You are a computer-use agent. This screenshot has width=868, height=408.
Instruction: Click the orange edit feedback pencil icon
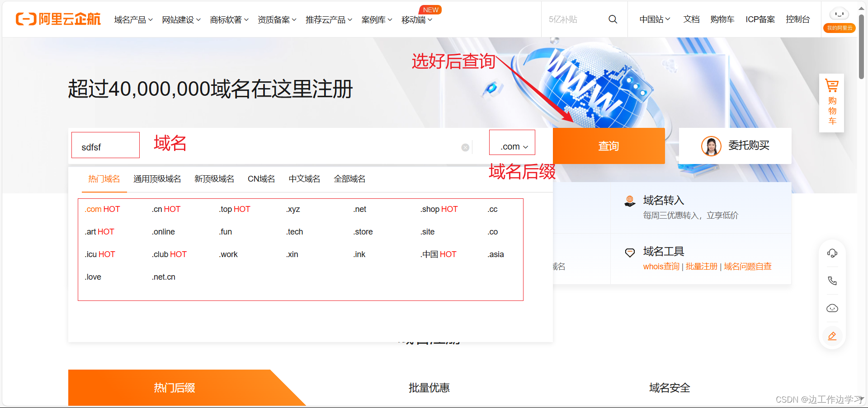(x=832, y=336)
